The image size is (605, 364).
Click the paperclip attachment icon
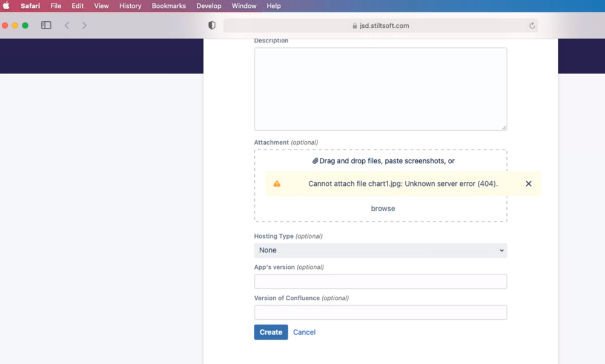(315, 161)
